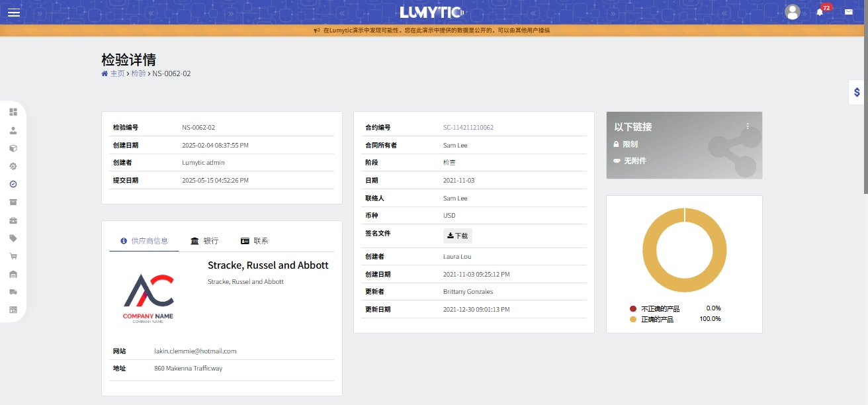The width and height of the screenshot is (868, 405).
Task: Open contract link SC-114211210062
Action: point(468,128)
